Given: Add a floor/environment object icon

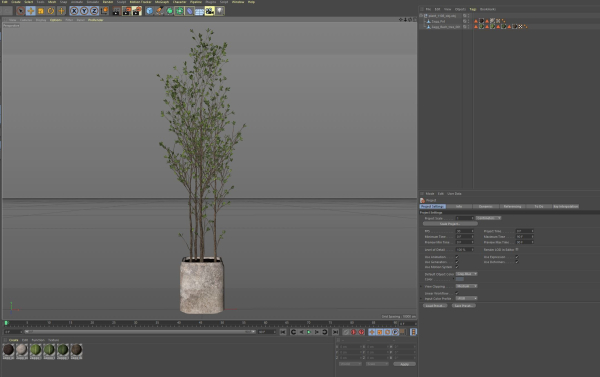Looking at the screenshot, I should (x=199, y=11).
